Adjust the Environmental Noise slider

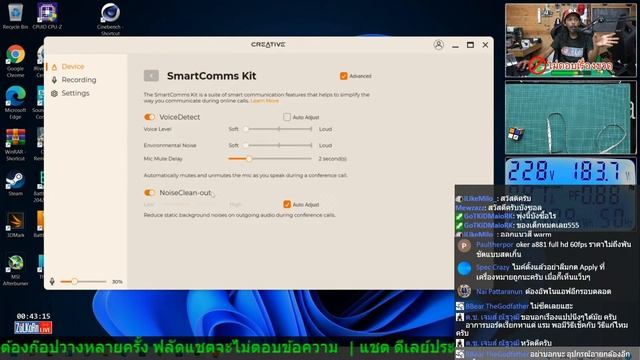pos(279,145)
